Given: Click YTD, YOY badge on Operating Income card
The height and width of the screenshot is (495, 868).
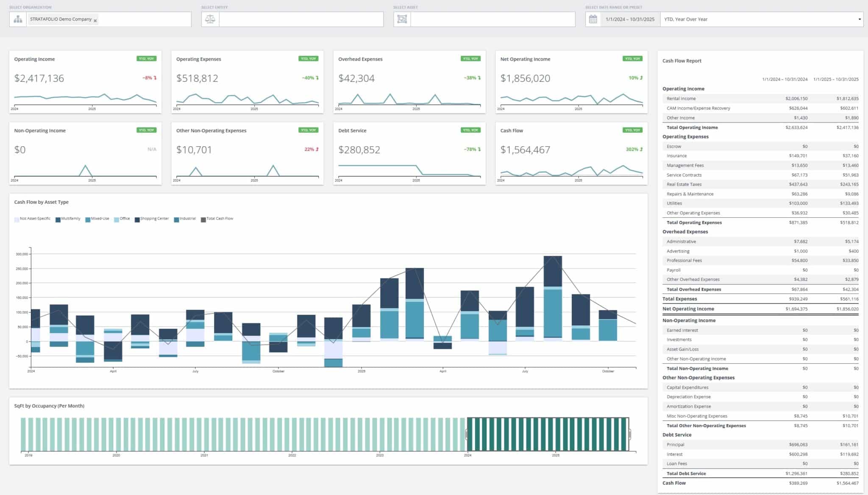Looking at the screenshot, I should point(147,59).
